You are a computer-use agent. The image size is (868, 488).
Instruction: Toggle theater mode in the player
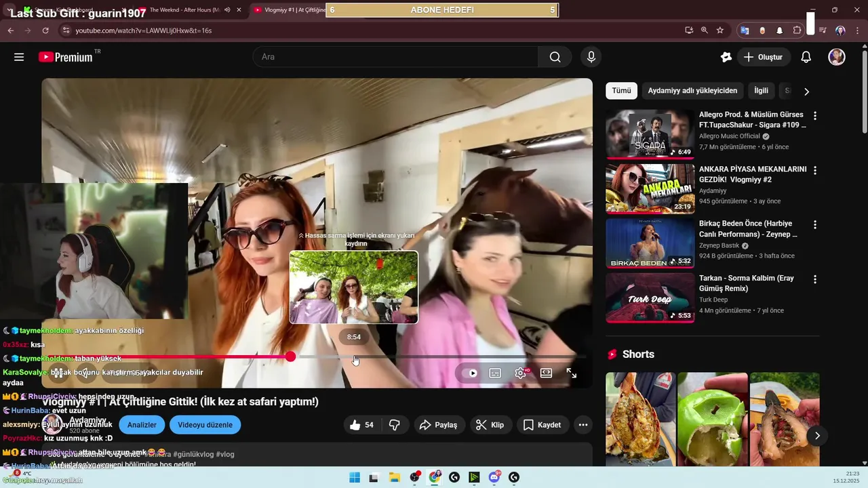coord(546,373)
